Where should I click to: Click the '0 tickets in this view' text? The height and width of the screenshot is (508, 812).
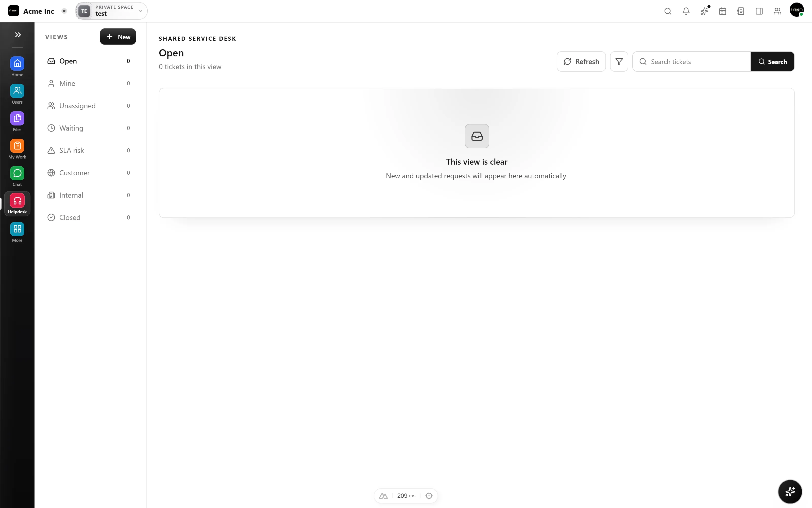[190, 67]
